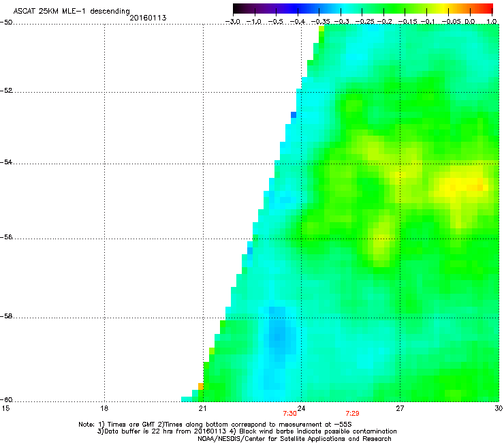Click the '-0.4' colorbar label

(x=297, y=22)
